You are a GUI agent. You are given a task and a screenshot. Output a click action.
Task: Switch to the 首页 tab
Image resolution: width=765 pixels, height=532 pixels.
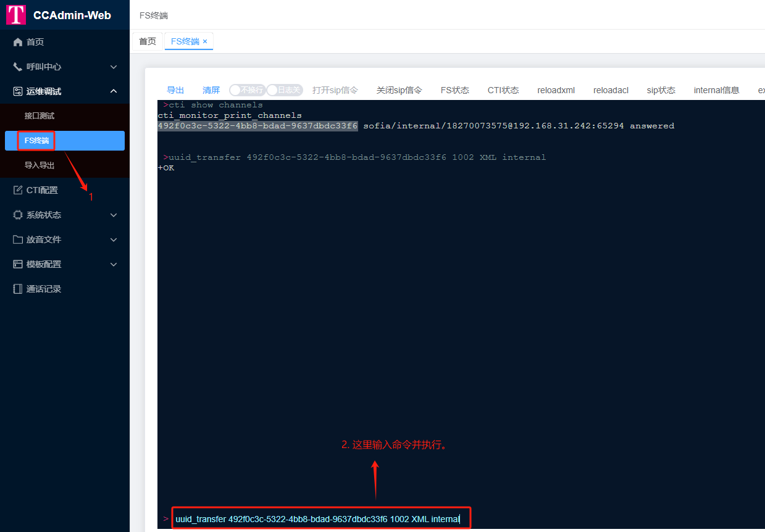[148, 41]
